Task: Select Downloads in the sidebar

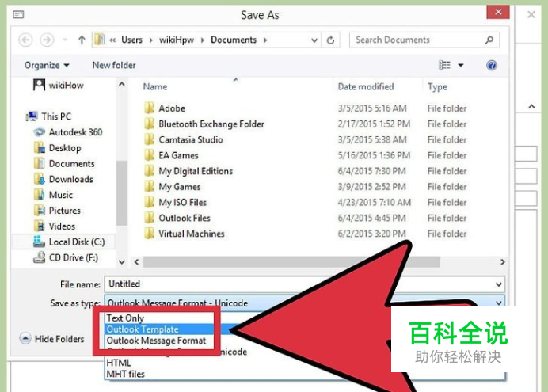Action: click(63, 179)
